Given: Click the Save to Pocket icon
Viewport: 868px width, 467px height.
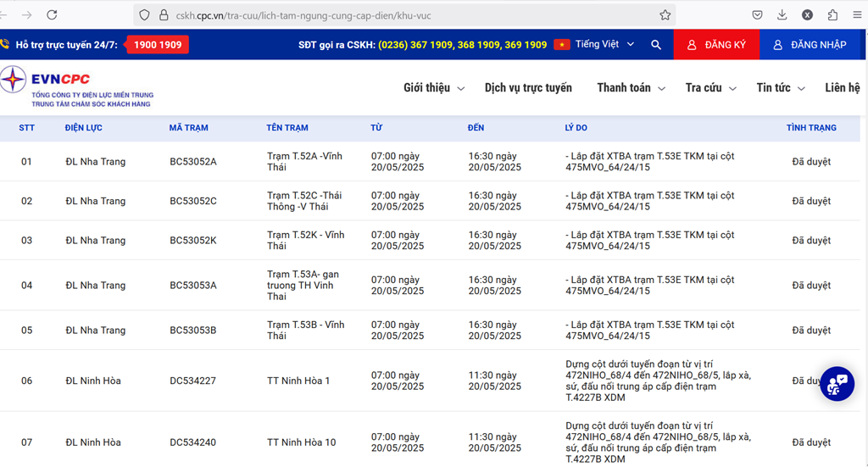Looking at the screenshot, I should click(758, 15).
